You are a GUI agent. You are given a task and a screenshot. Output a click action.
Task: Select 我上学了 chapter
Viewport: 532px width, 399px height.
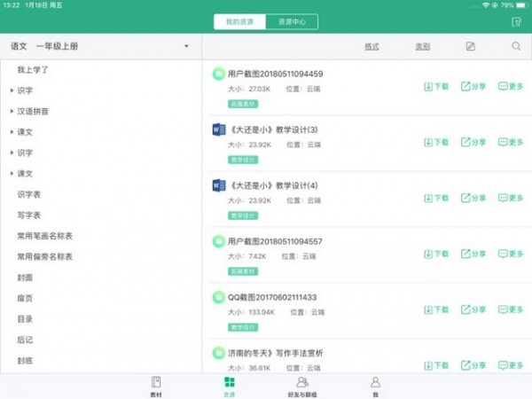point(33,70)
